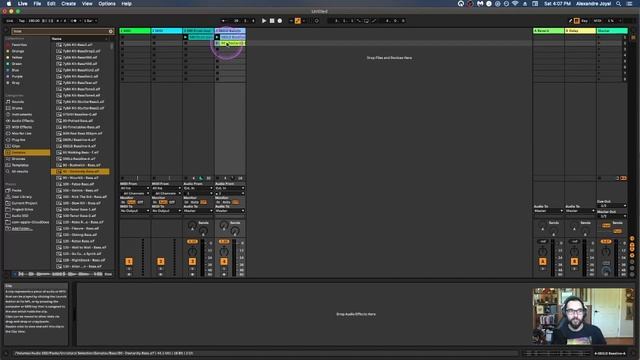
Task: Set track 3 Monitor to Off
Action: pos(203,202)
